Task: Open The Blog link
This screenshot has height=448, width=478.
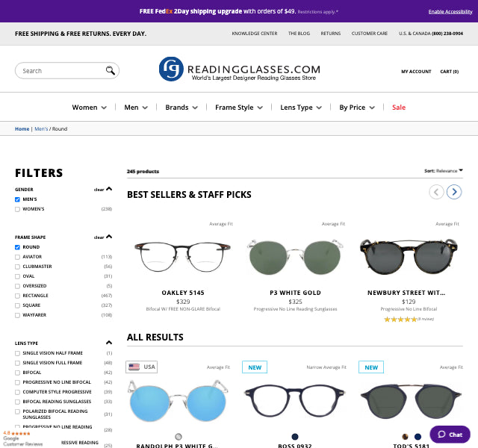Action: [299, 33]
